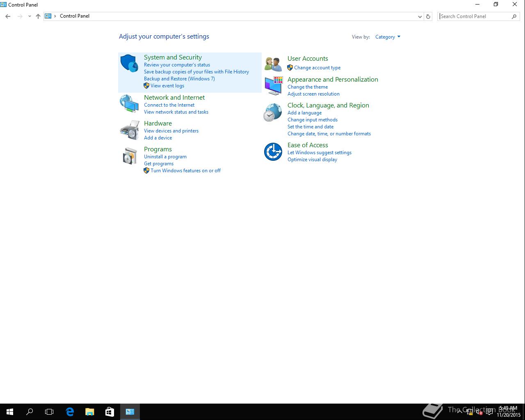Image resolution: width=525 pixels, height=420 pixels.
Task: Click View devices and printers
Action: coord(171,131)
